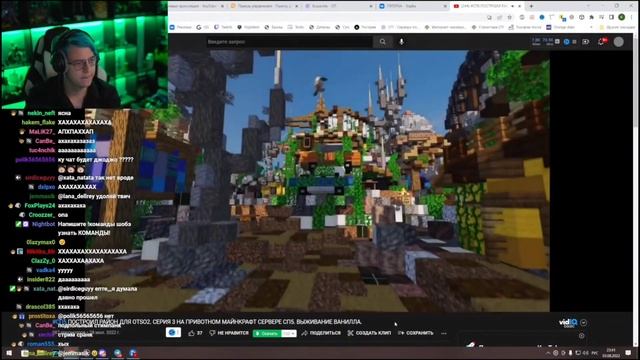640x360 pixels.
Task: Switch to the Панель управления browser tab
Action: pyautogui.click(x=264, y=6)
